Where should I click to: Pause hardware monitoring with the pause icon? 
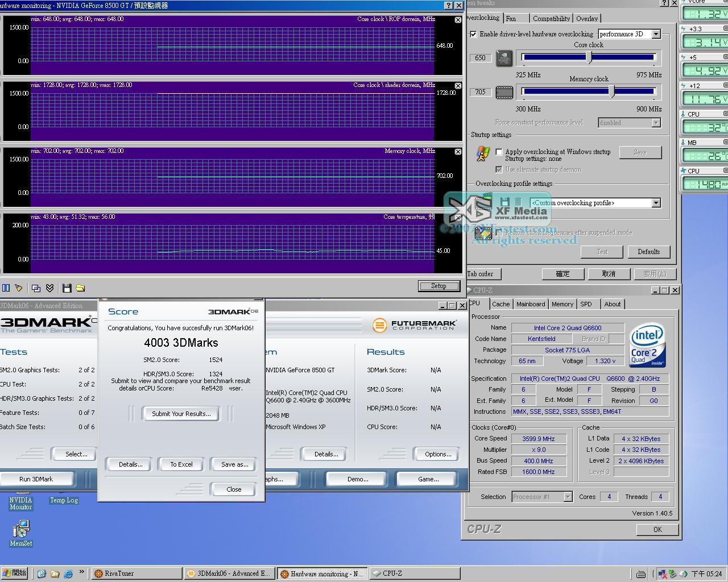click(6, 288)
